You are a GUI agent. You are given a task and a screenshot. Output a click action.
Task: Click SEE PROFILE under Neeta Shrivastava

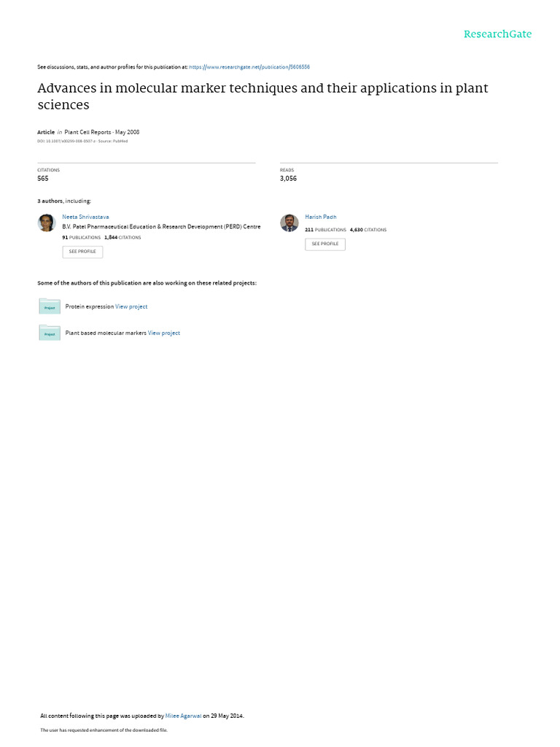(82, 252)
